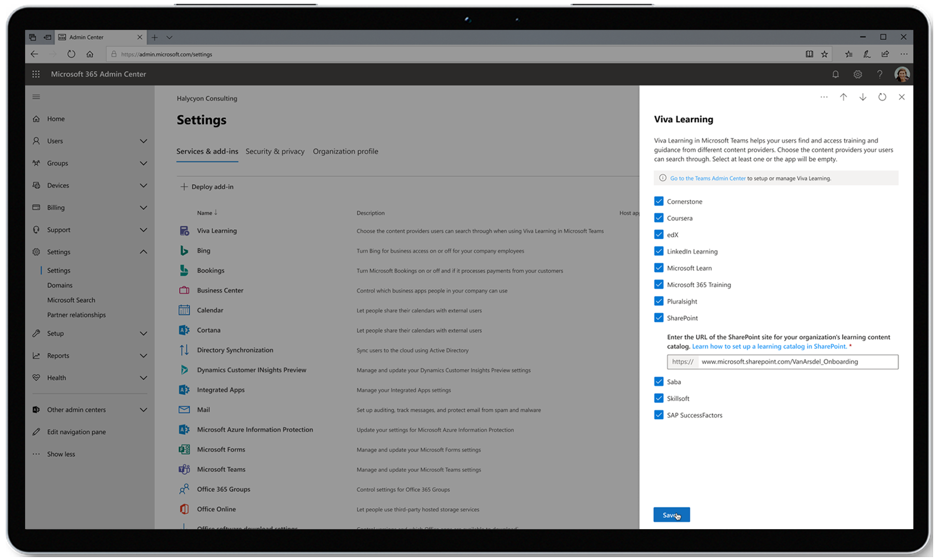Click the Bookings service icon
The width and height of the screenshot is (938, 560).
pos(184,270)
